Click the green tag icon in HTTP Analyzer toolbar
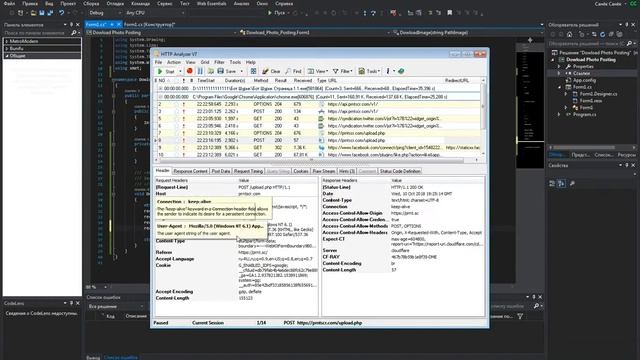The width and height of the screenshot is (640, 360). pos(401,71)
